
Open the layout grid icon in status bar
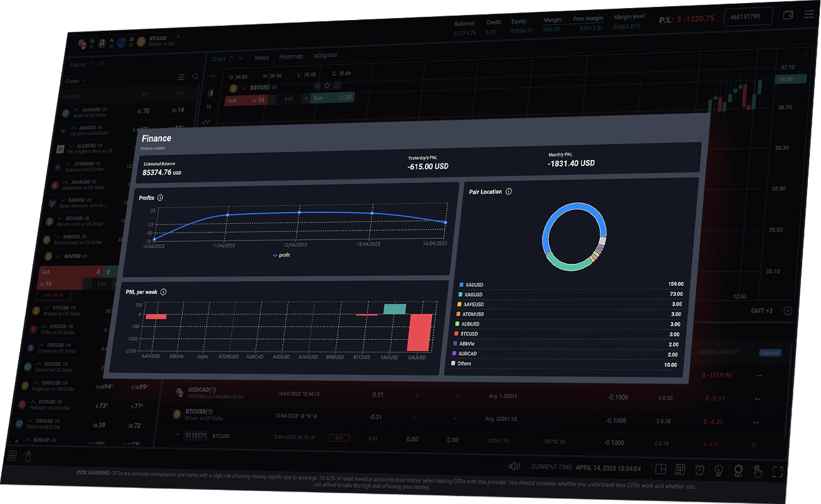point(660,470)
